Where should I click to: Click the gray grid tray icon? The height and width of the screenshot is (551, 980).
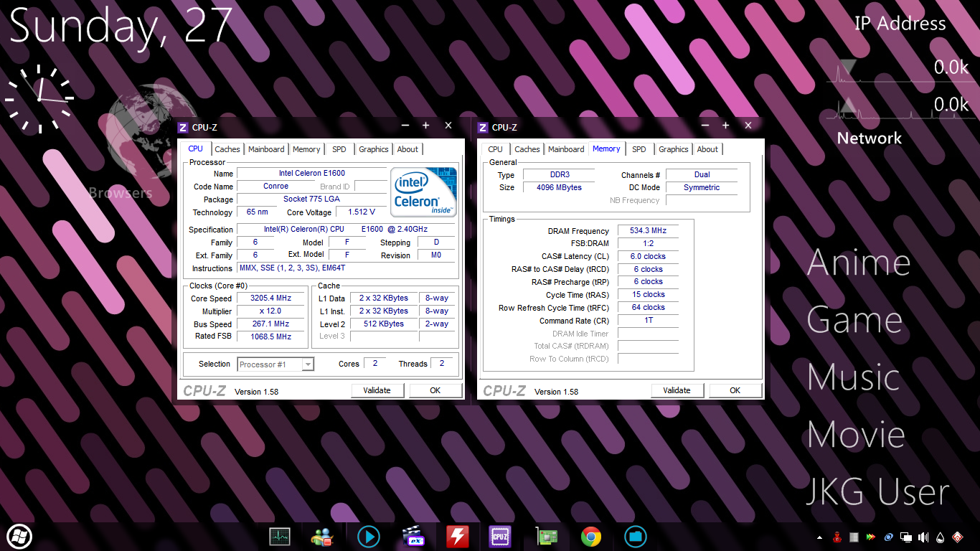[x=854, y=537]
